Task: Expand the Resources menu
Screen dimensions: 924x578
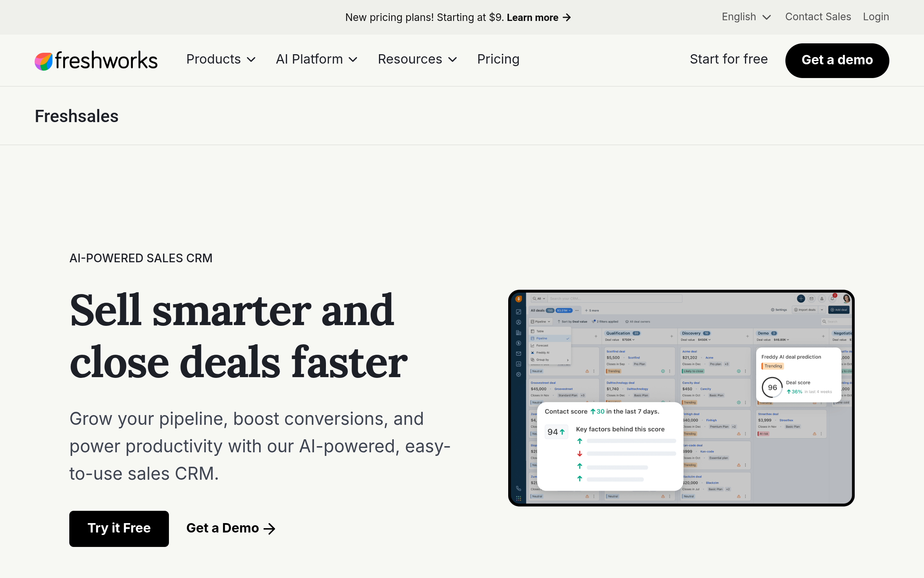Action: pyautogui.click(x=417, y=59)
